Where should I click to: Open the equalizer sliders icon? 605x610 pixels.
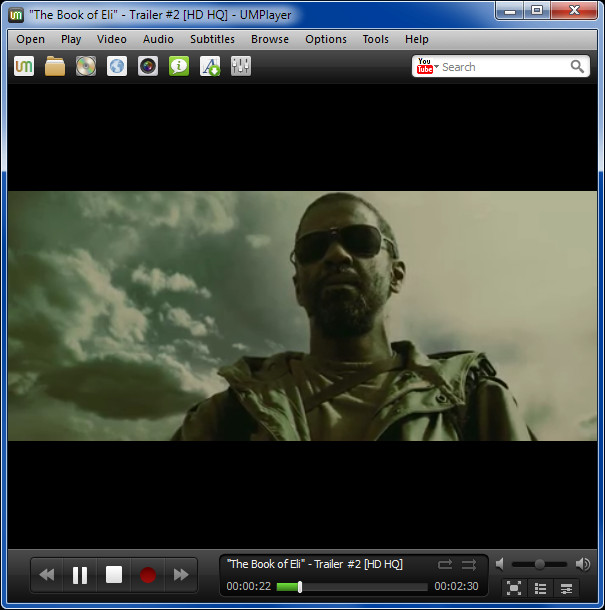pos(241,66)
